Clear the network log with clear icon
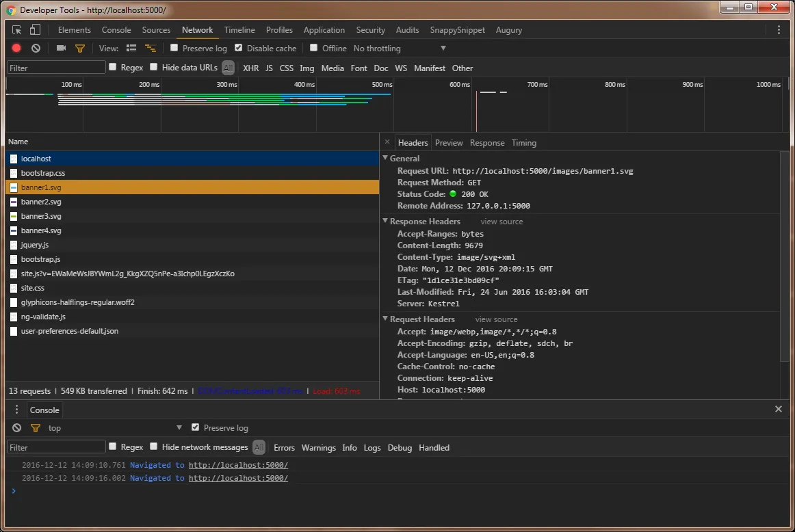 pos(36,49)
